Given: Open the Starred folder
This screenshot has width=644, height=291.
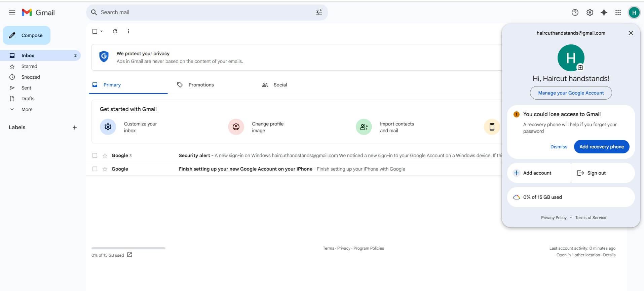Looking at the screenshot, I should [x=40, y=66].
